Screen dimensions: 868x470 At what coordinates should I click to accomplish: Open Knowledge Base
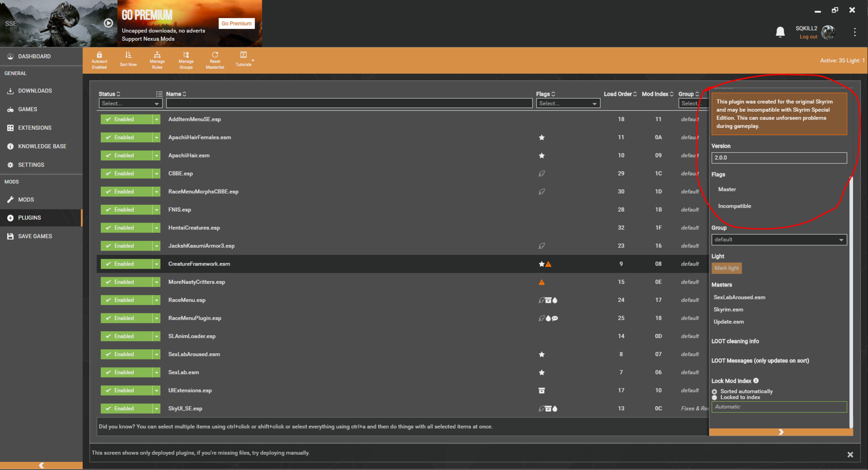[x=41, y=147]
